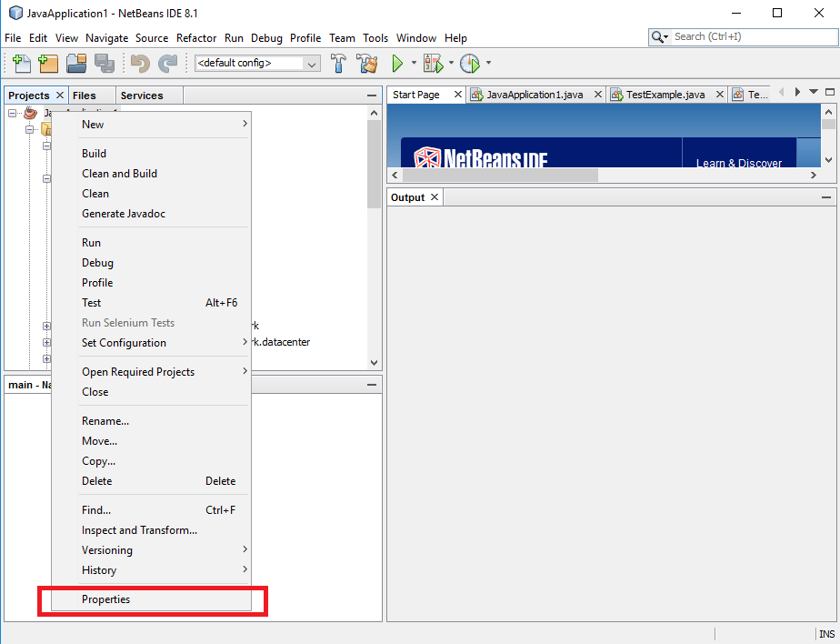
Task: Choose Inspect and Transform... item
Action: pyautogui.click(x=152, y=530)
